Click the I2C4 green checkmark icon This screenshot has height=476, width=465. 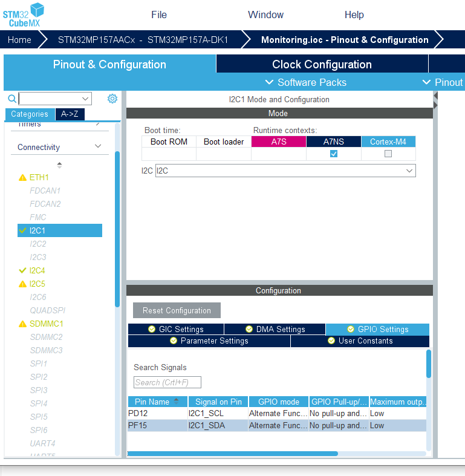pos(22,270)
